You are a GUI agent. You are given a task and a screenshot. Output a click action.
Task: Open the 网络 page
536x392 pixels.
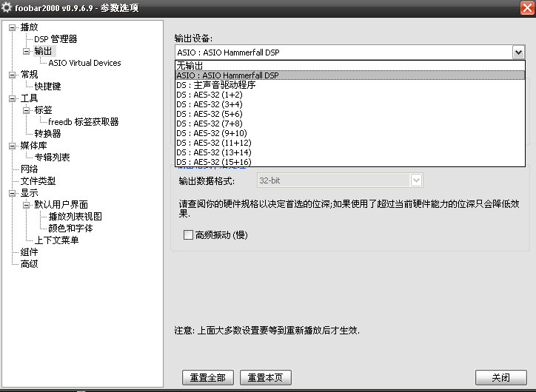(x=29, y=169)
